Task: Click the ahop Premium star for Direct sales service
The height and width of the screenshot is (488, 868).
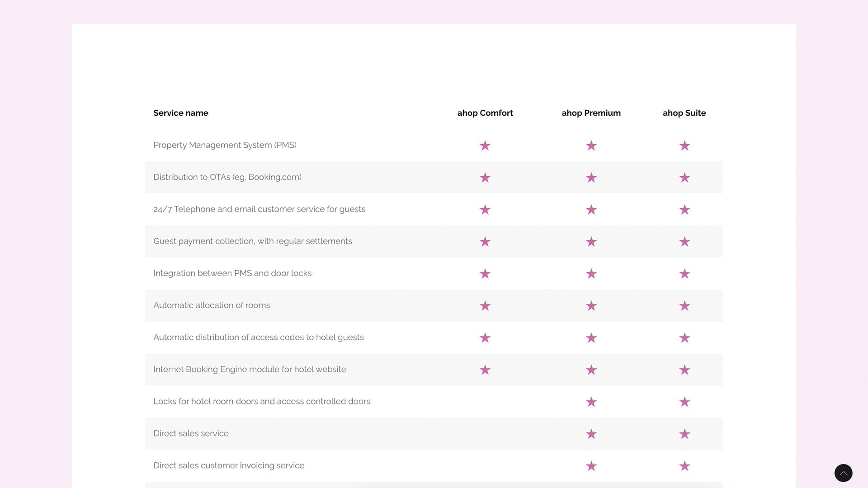Action: pos(591,434)
